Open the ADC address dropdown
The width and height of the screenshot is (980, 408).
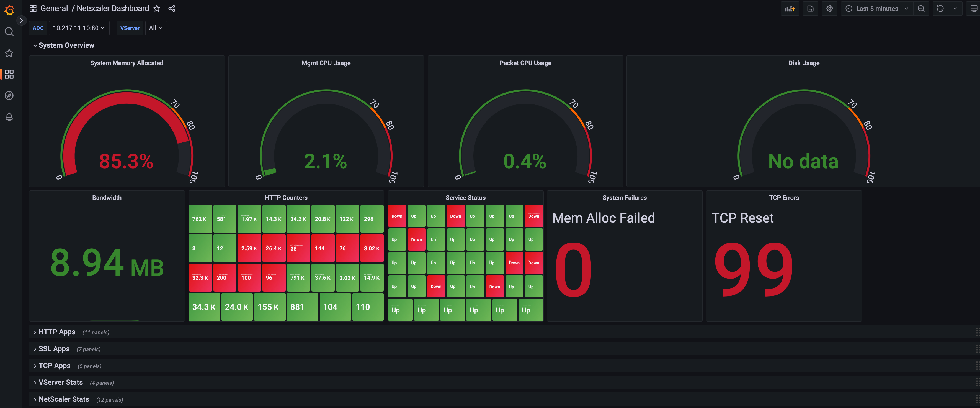79,28
